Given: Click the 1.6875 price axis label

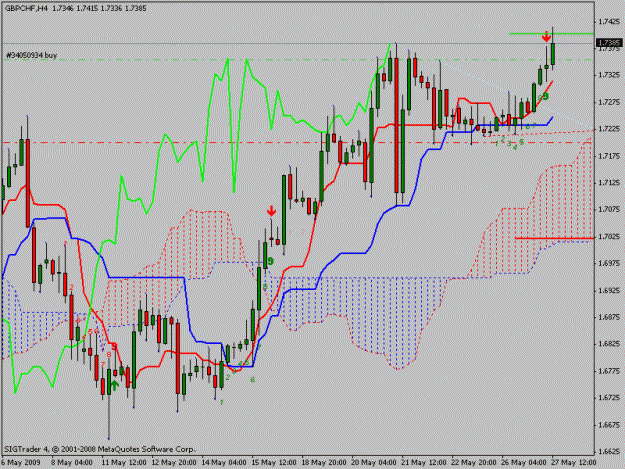Looking at the screenshot, I should click(609, 317).
